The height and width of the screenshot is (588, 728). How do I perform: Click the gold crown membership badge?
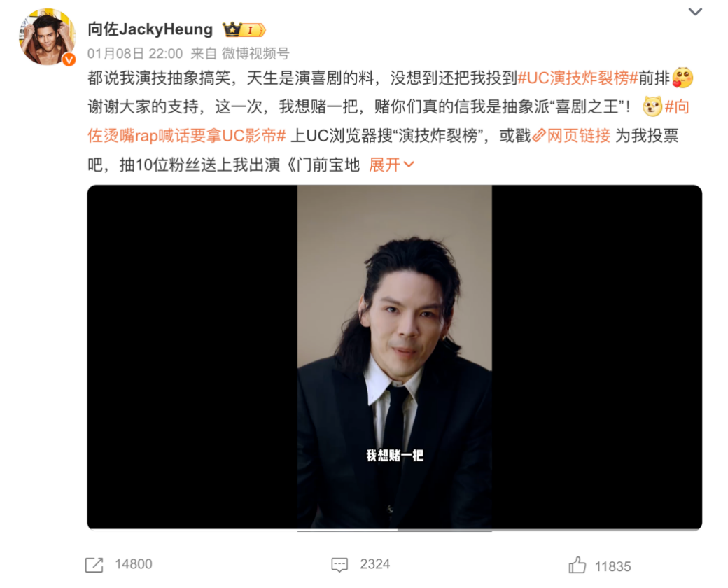[x=244, y=29]
